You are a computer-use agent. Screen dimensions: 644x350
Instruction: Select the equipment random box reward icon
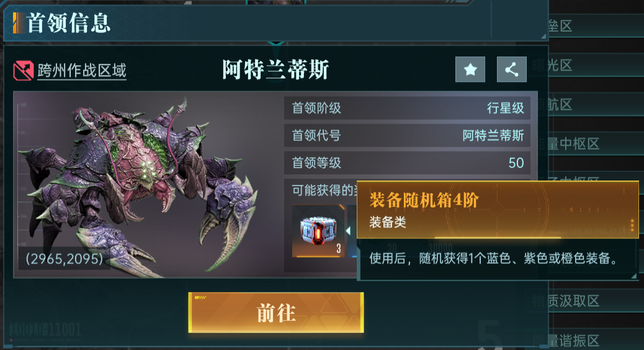(x=318, y=231)
